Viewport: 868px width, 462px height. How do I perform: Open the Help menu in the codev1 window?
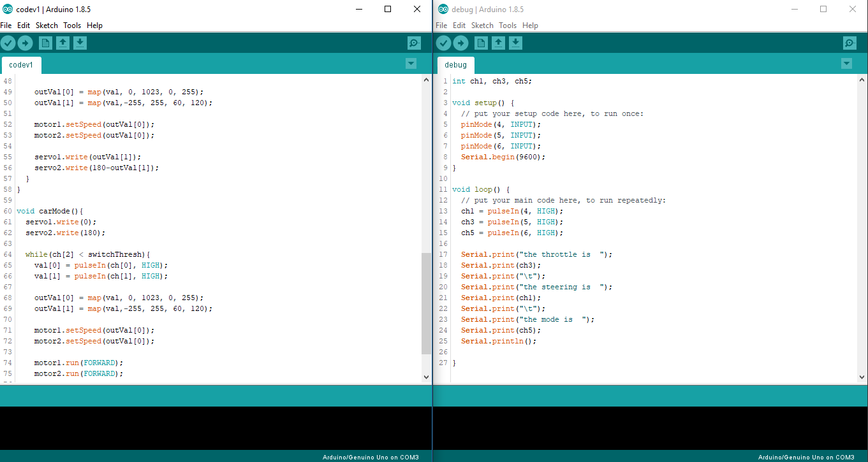point(94,25)
